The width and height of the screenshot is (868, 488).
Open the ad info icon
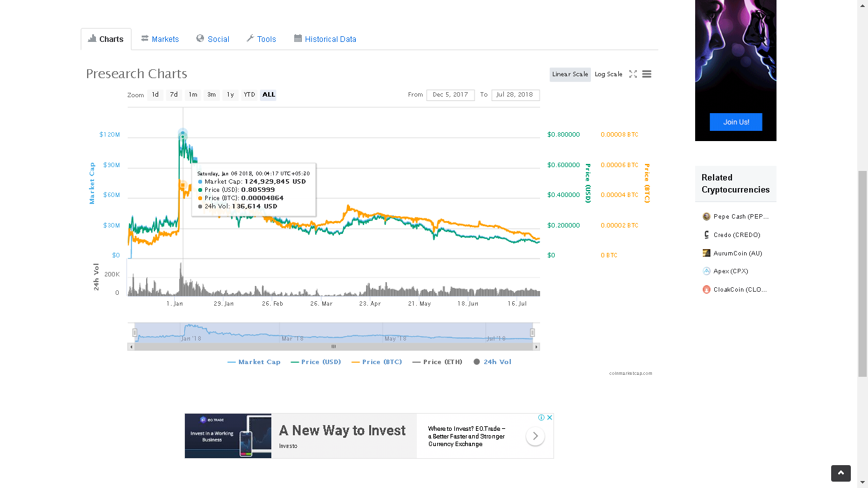pos(541,417)
